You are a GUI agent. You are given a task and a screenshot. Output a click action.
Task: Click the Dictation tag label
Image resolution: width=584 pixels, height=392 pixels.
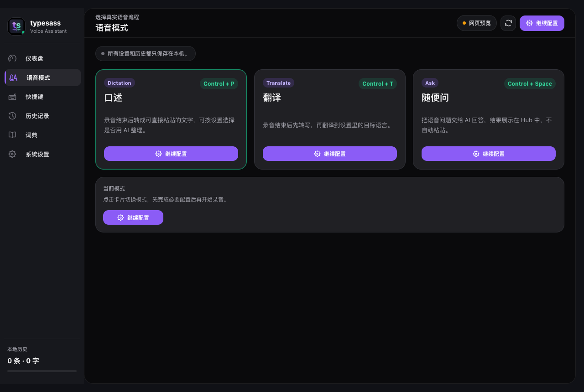tap(120, 83)
